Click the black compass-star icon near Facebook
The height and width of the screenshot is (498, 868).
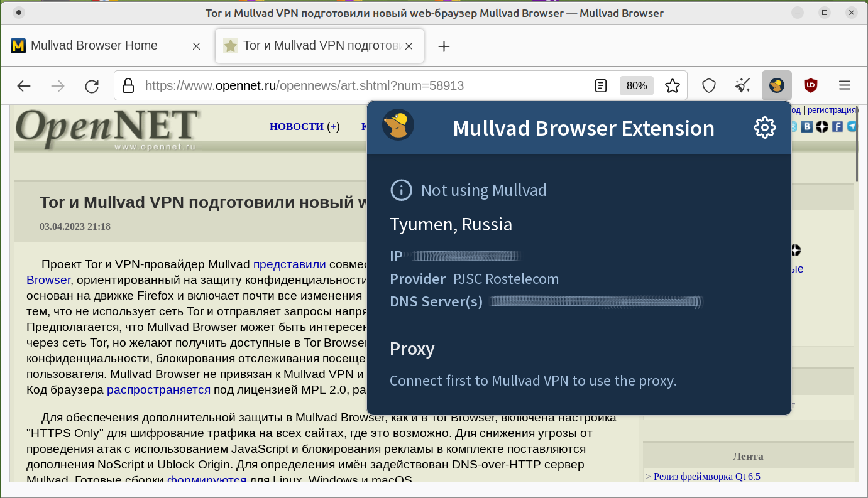[822, 127]
